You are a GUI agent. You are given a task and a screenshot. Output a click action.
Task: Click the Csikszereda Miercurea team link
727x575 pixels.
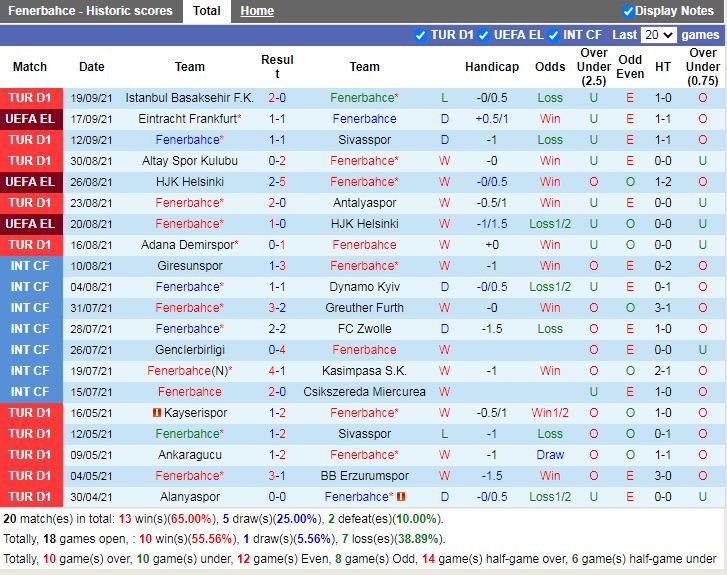pyautogui.click(x=364, y=392)
